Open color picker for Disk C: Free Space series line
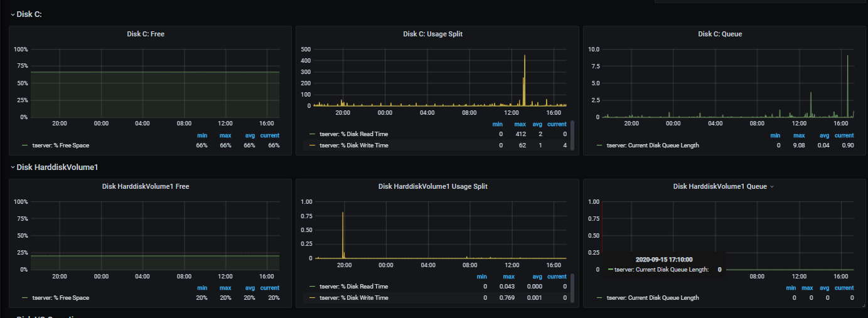Screen dimensions: 868x318 pos(25,146)
